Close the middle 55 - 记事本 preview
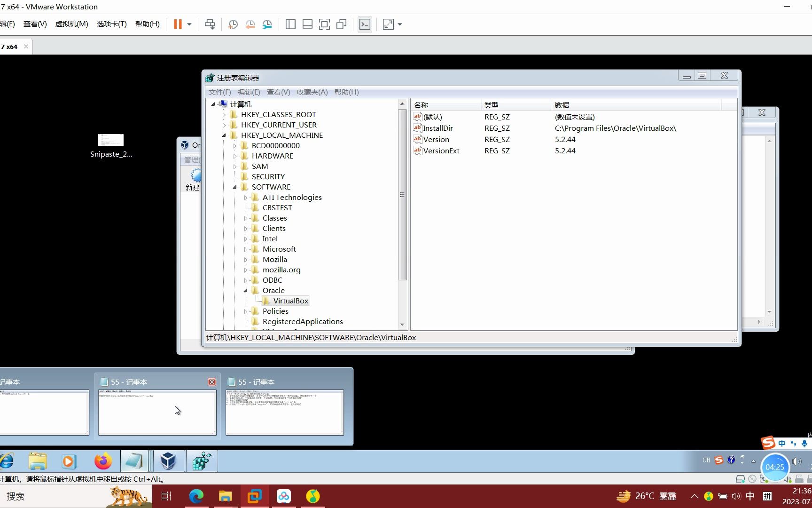Image resolution: width=812 pixels, height=508 pixels. [212, 382]
